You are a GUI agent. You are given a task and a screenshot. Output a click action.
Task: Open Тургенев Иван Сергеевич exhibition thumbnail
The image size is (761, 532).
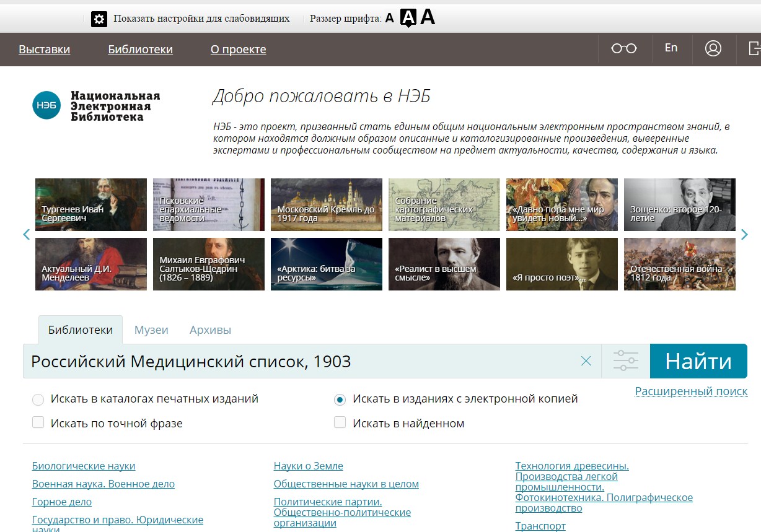(x=91, y=204)
